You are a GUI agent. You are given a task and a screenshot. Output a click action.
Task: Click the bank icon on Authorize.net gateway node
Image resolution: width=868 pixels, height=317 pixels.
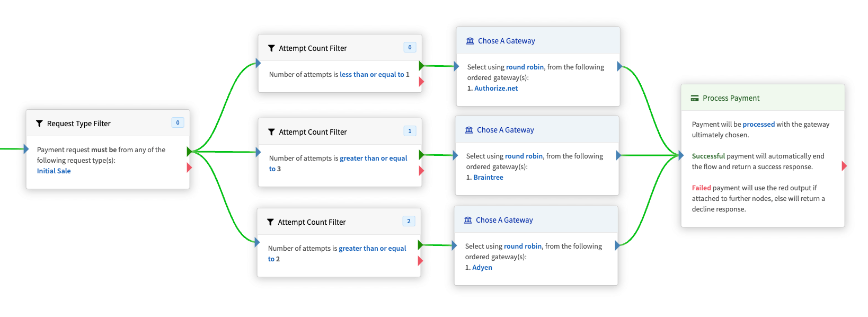tap(470, 41)
